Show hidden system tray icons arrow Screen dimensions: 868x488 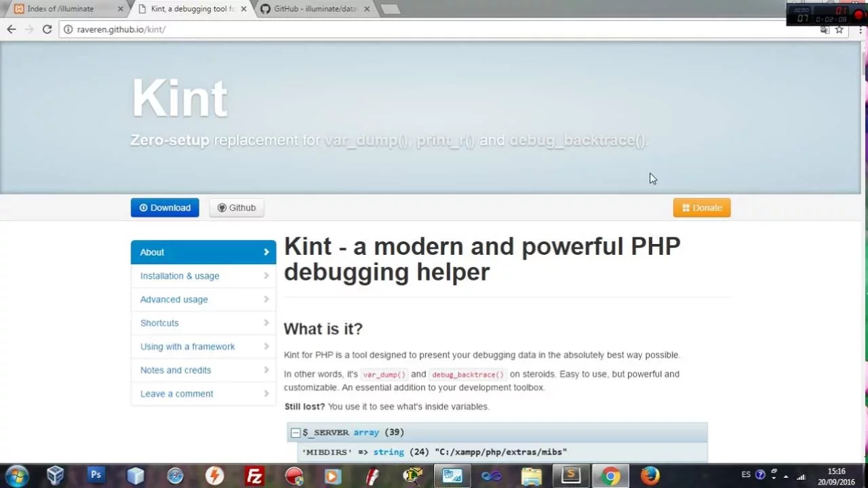pos(787,476)
